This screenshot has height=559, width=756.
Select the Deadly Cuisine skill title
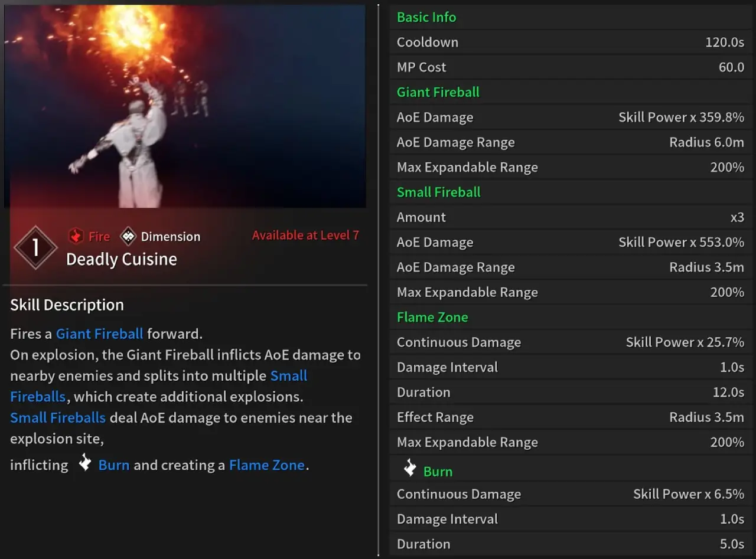click(x=122, y=259)
